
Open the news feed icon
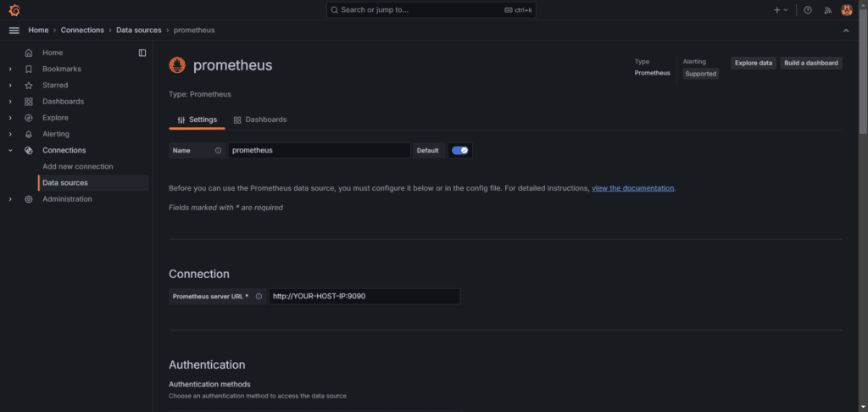[827, 10]
